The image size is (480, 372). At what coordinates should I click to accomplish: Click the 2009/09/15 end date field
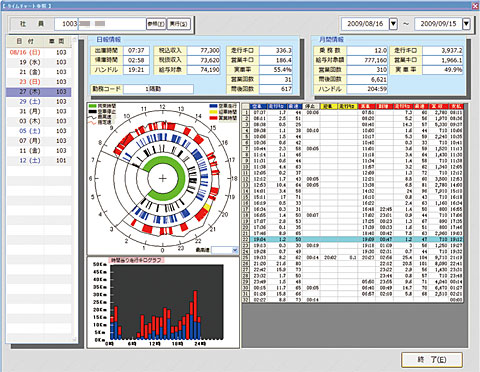pyautogui.click(x=438, y=24)
